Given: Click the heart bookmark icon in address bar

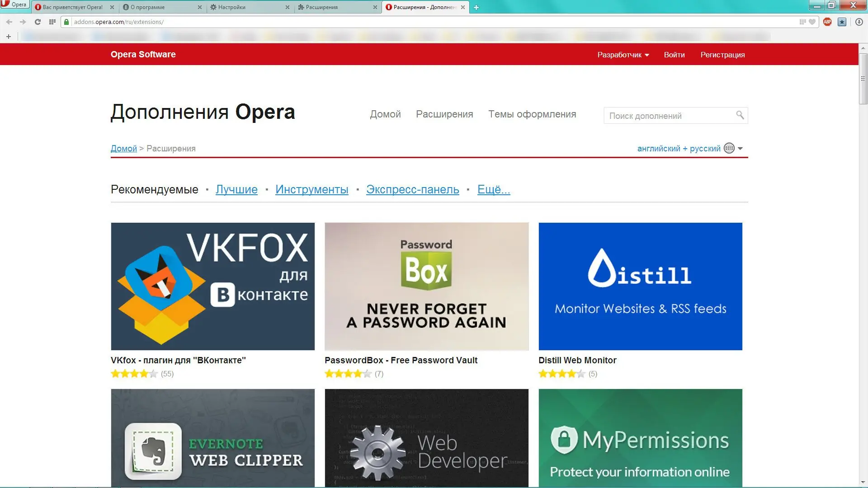Looking at the screenshot, I should pos(812,22).
